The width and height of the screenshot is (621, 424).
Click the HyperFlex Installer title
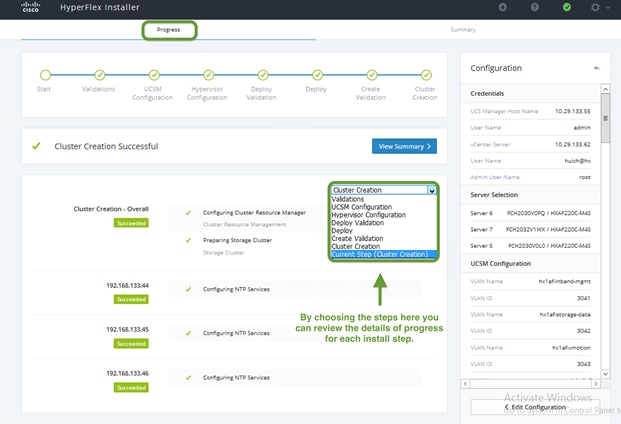tap(100, 7)
